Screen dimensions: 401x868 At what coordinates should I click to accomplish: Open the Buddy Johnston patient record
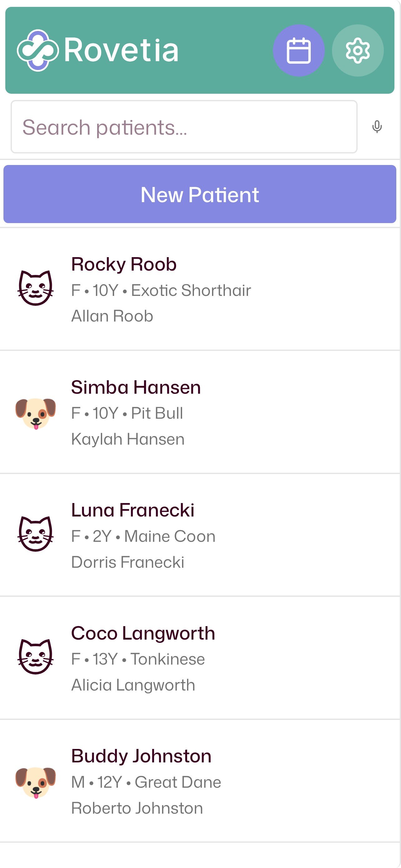(141, 756)
